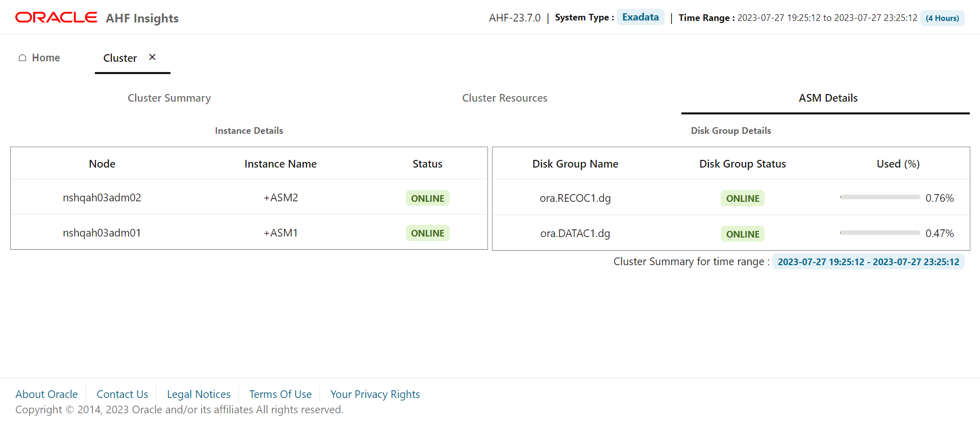
Task: Click ONLINE status badge for ora.RECOC1.dg
Action: click(743, 198)
